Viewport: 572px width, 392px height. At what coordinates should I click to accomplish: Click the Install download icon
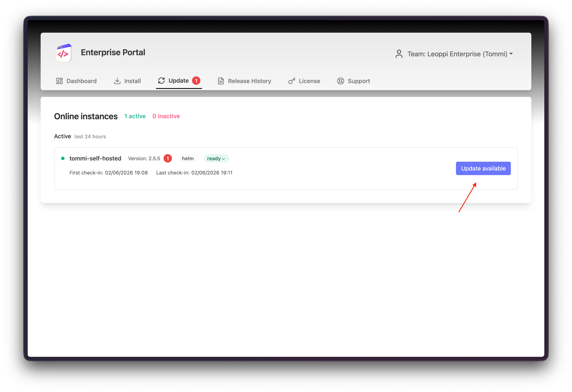tap(117, 81)
